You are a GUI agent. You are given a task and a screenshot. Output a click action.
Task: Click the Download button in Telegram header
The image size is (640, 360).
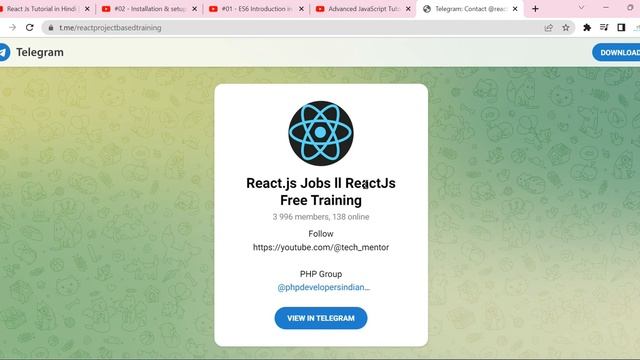pos(616,52)
